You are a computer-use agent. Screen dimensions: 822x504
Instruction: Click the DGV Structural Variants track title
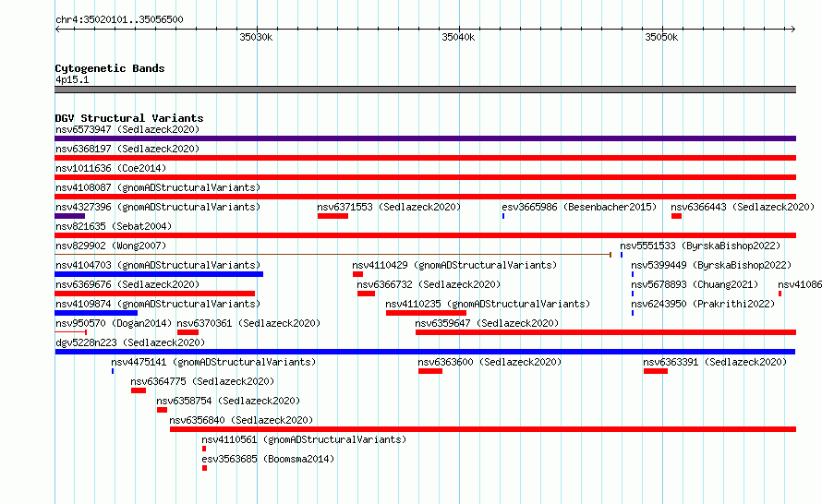(x=129, y=118)
